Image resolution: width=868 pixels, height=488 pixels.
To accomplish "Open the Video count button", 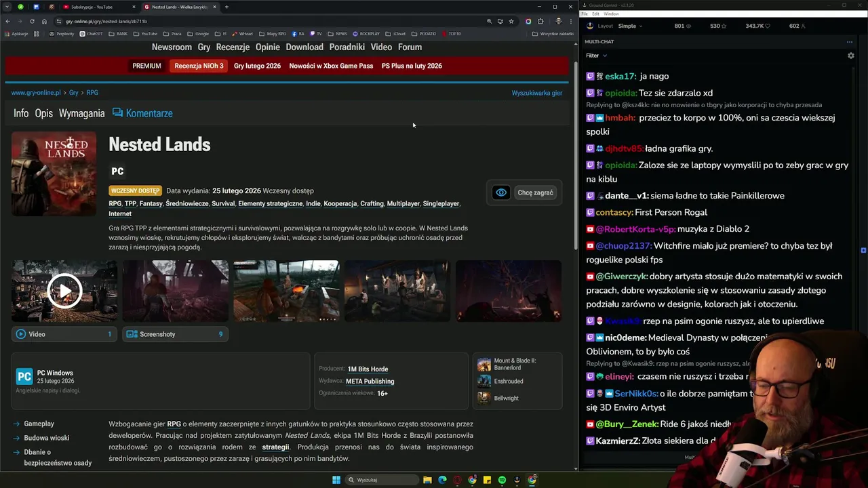I will tap(64, 334).
